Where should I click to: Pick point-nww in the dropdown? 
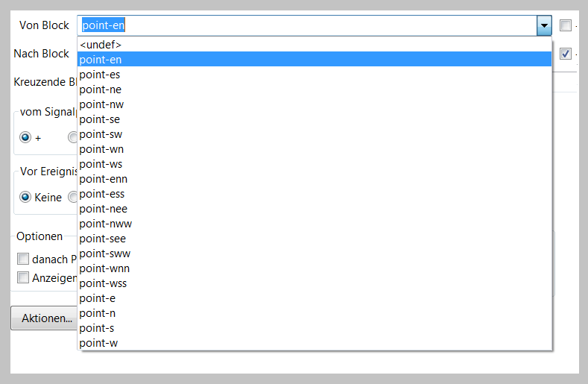pyautogui.click(x=105, y=224)
